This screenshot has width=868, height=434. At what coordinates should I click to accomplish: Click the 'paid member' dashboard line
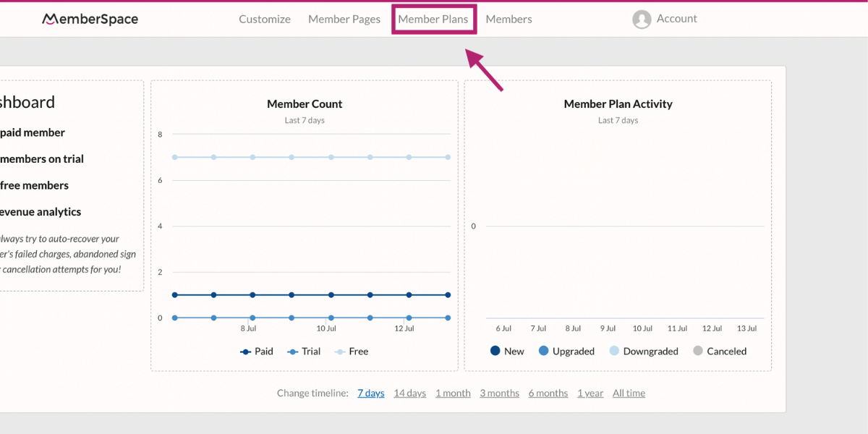pyautogui.click(x=33, y=133)
